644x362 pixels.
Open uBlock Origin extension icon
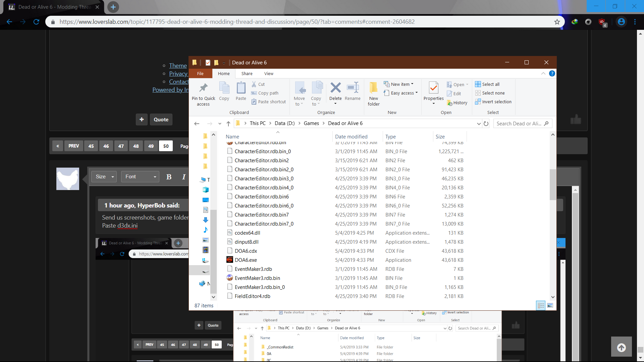[602, 22]
